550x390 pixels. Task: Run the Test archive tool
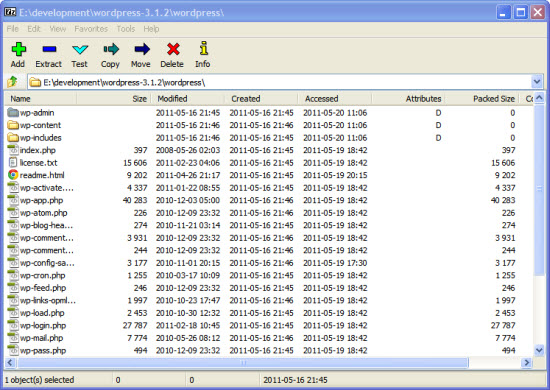(x=80, y=49)
